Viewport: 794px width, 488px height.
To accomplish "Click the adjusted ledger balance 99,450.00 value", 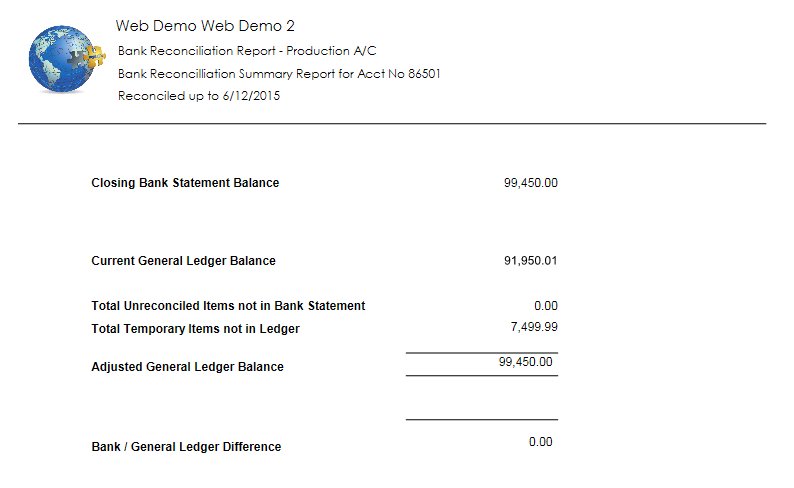I will click(x=526, y=362).
